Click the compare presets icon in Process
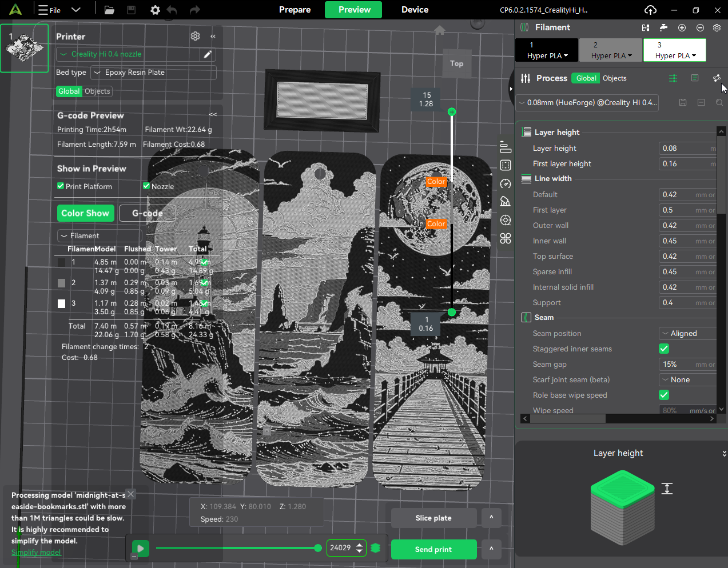 (x=717, y=78)
